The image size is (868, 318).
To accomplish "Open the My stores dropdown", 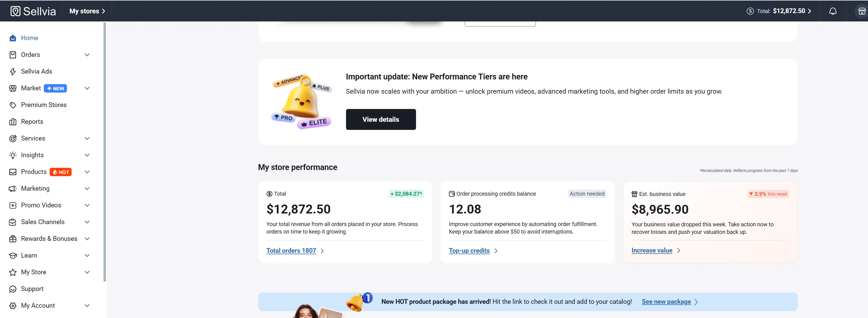I will click(87, 11).
